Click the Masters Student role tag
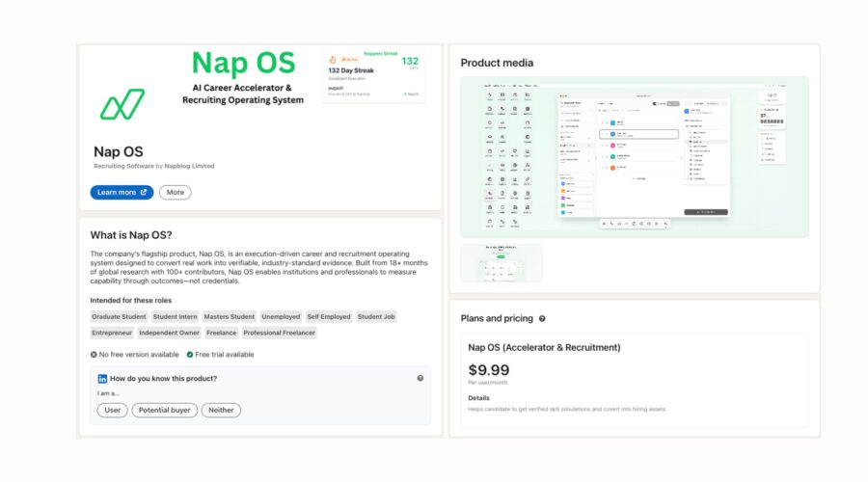 pos(230,316)
